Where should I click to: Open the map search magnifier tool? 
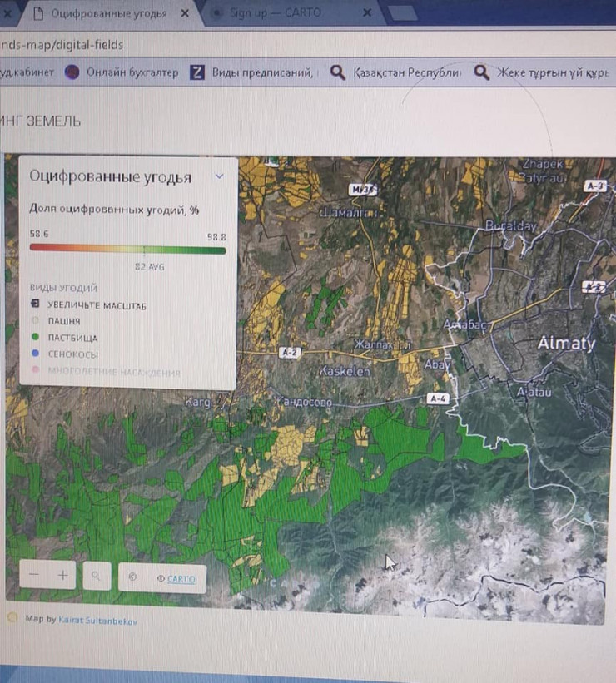97,576
